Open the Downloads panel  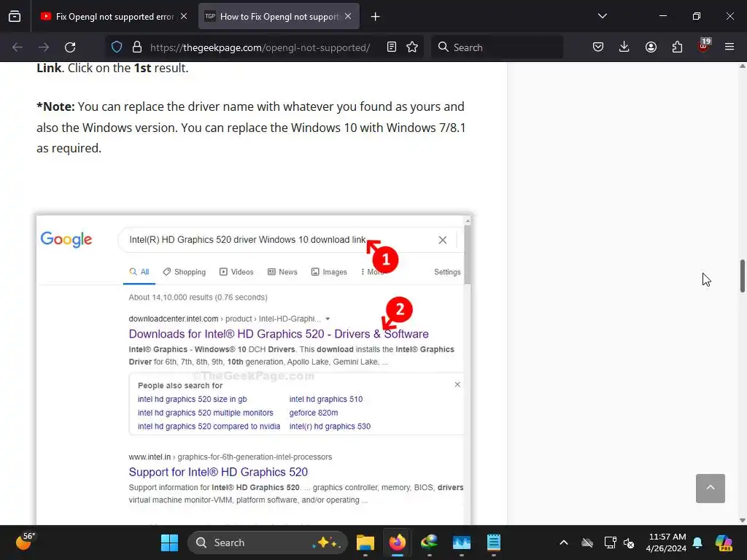(x=624, y=47)
